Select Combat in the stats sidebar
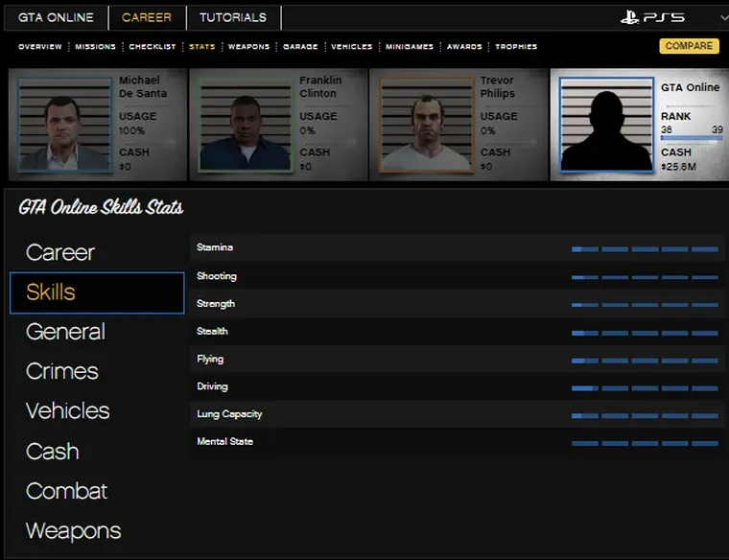Screen dimensions: 729x560 (x=66, y=491)
